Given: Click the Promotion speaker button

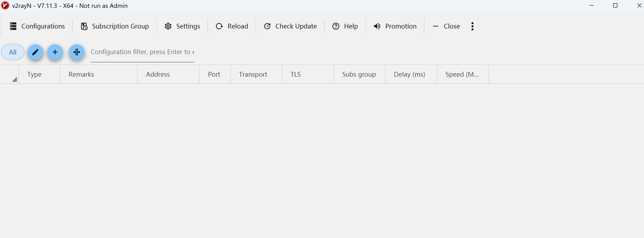Looking at the screenshot, I should tap(395, 26).
